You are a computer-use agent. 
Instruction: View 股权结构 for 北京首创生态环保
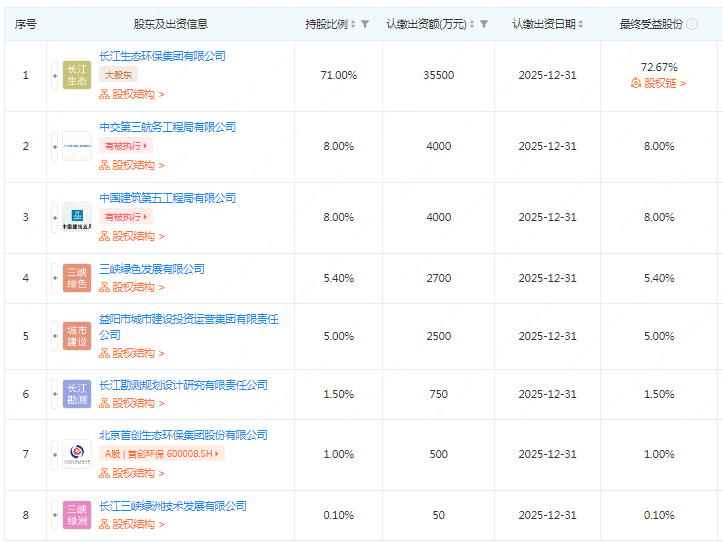pyautogui.click(x=132, y=473)
